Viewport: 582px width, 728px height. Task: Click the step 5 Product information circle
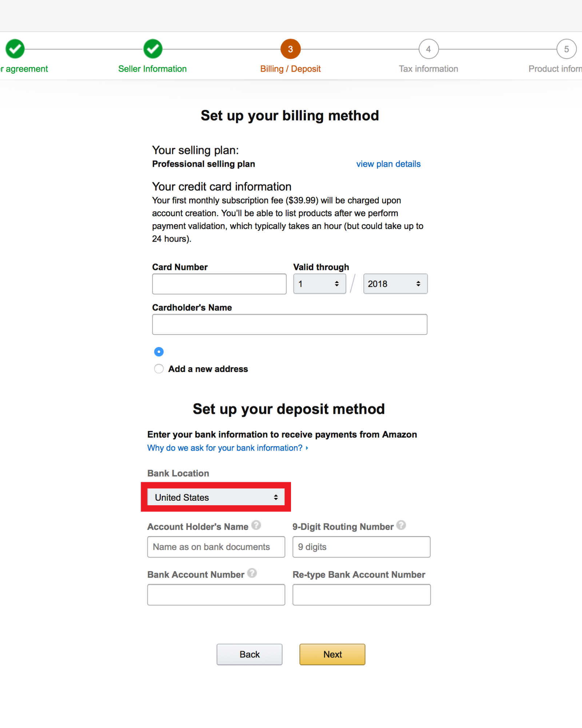pyautogui.click(x=566, y=49)
